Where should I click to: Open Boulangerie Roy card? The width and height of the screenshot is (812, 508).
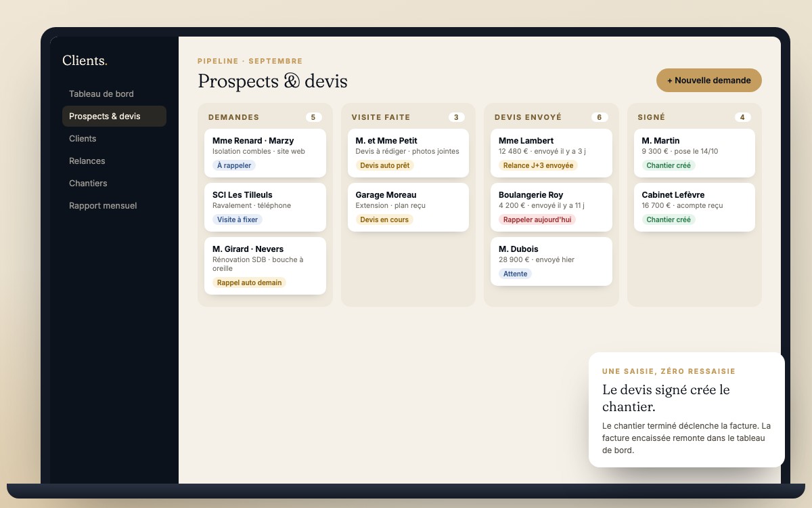[551, 207]
